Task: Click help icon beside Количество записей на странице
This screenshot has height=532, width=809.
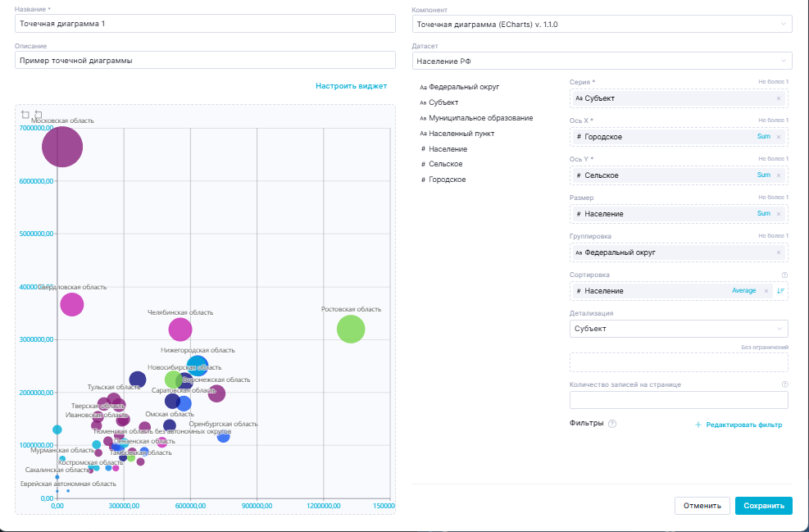Action: pos(784,384)
